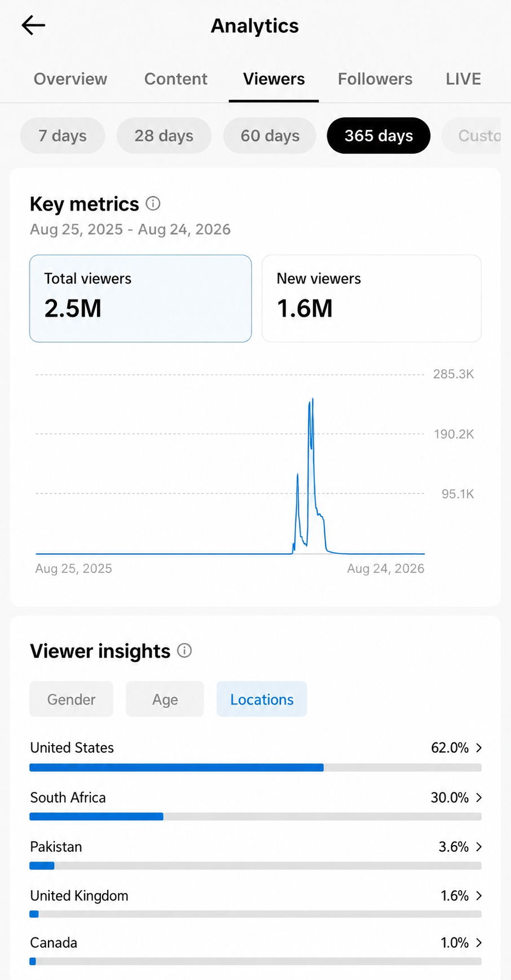Expand South Africa location chevron
This screenshot has height=980, width=511.
(479, 797)
